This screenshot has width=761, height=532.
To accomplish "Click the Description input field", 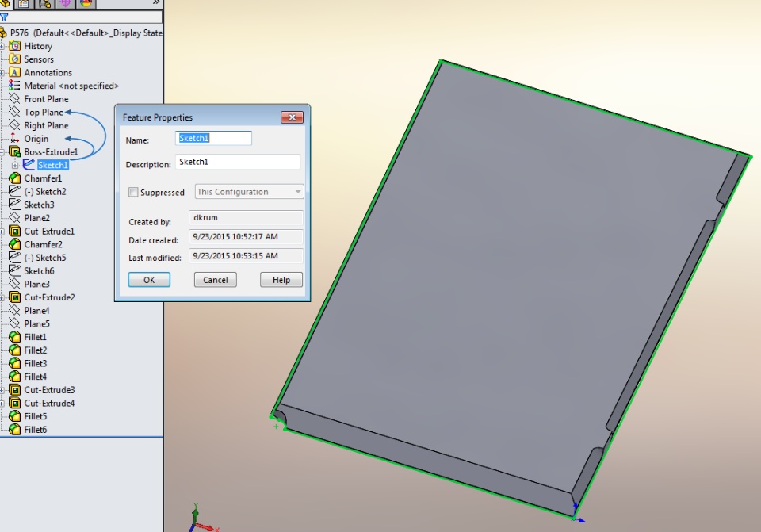I will [x=238, y=162].
